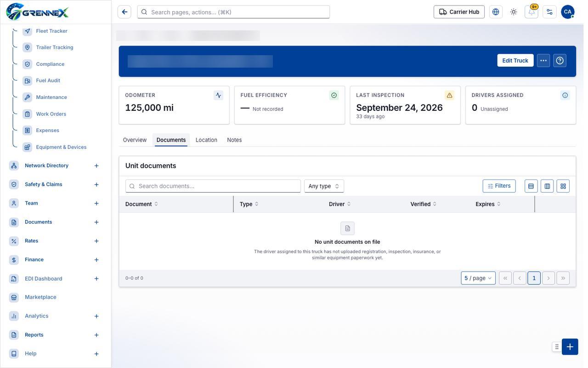Screen dimensions: 588x368
Task: Expand the Finance section
Action: coord(96,260)
